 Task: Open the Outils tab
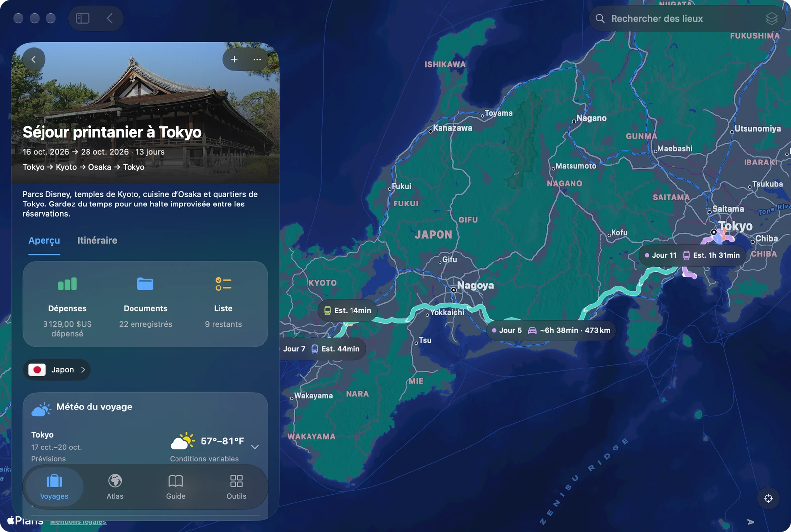tap(236, 487)
